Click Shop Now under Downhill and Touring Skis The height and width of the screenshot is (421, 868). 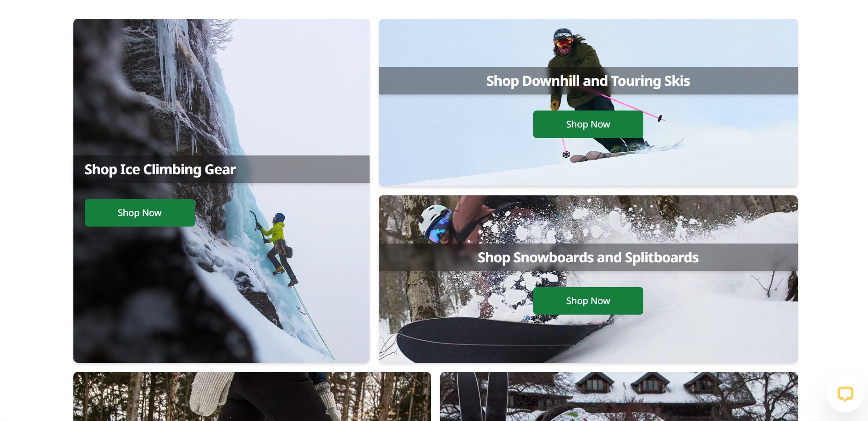click(588, 124)
